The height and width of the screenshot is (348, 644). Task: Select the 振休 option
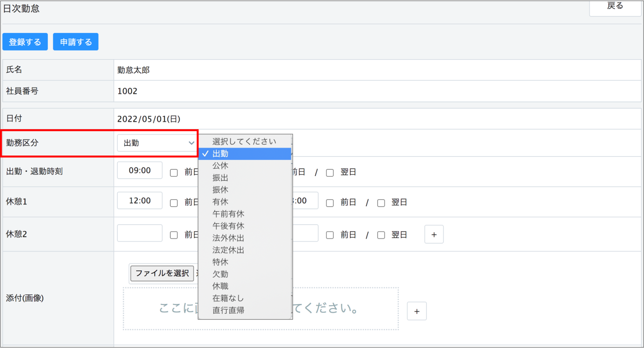[x=221, y=190]
